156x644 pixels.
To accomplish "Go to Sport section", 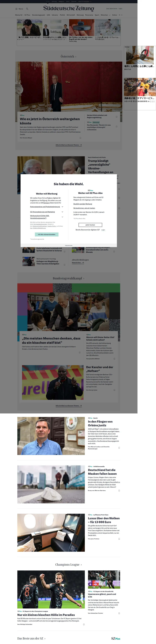I will pyautogui.click(x=97, y=15).
